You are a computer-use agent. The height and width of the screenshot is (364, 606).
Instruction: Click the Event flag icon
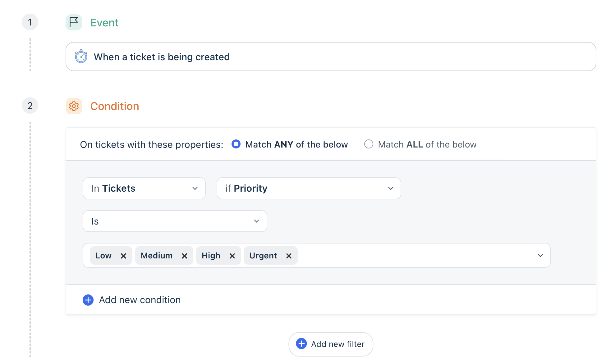[x=74, y=22]
